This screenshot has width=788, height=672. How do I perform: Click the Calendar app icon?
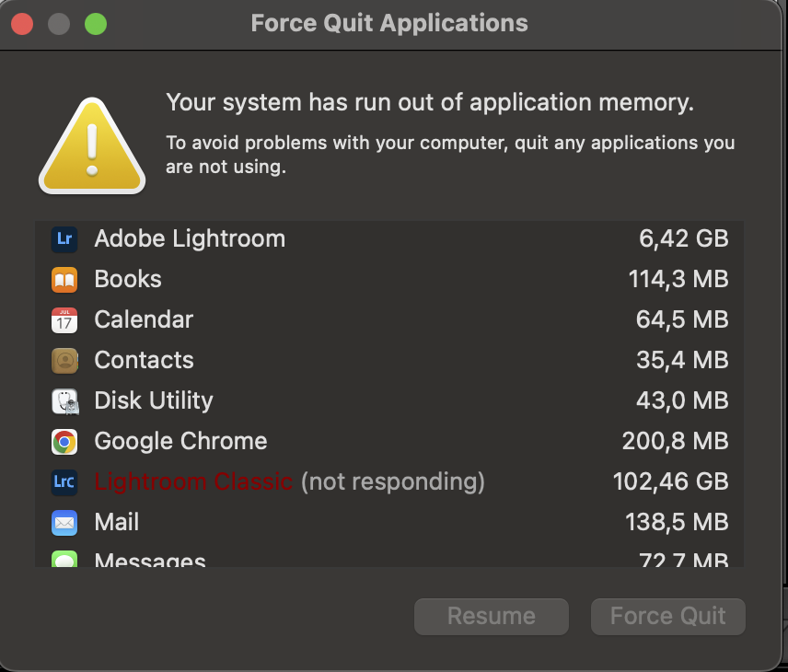tap(64, 320)
